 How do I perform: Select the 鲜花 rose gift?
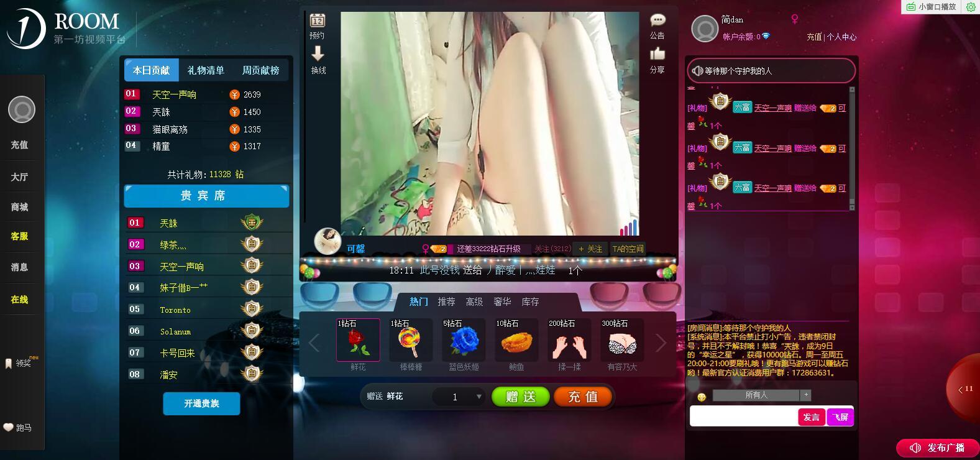[358, 340]
